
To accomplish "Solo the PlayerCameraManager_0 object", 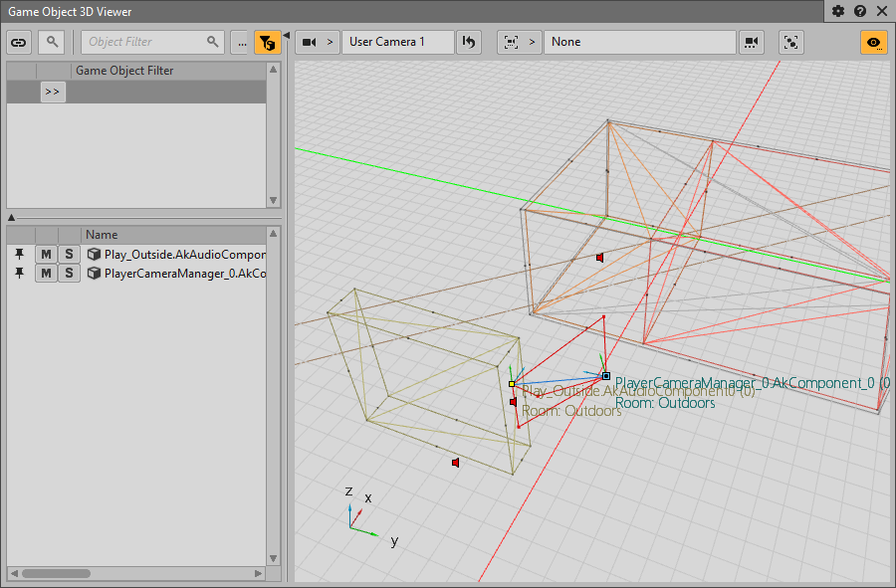I will pos(69,273).
